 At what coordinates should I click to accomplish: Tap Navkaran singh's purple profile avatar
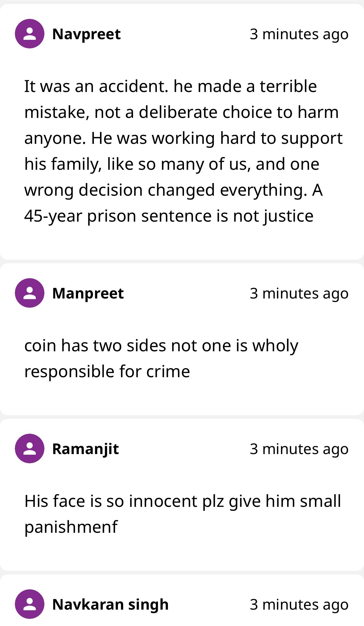click(x=30, y=604)
